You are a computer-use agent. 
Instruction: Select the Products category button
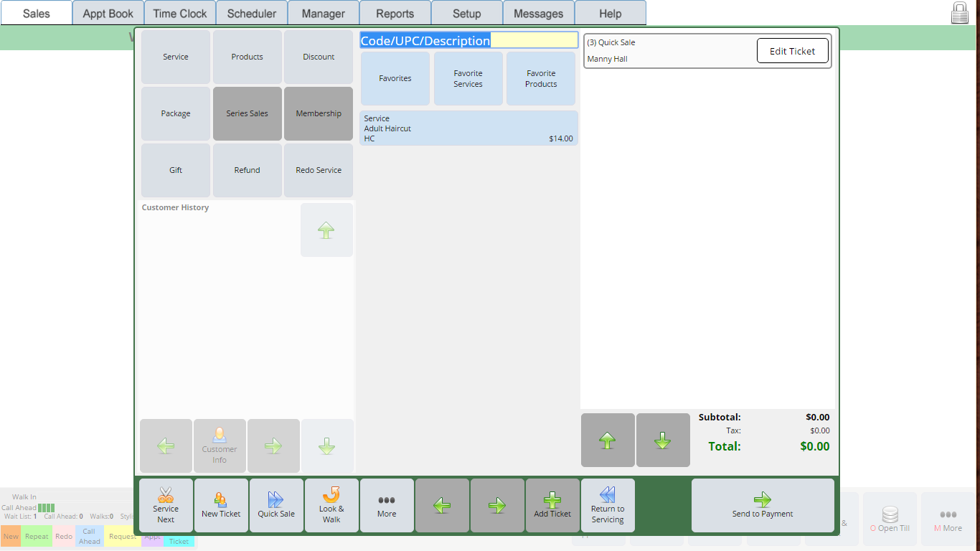248,57
